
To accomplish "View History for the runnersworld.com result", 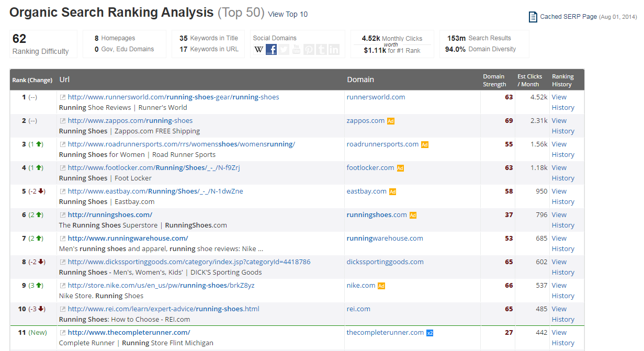I will 562,102.
